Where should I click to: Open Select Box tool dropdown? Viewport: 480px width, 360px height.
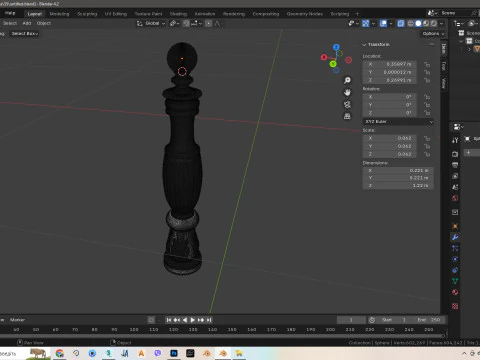tap(25, 34)
